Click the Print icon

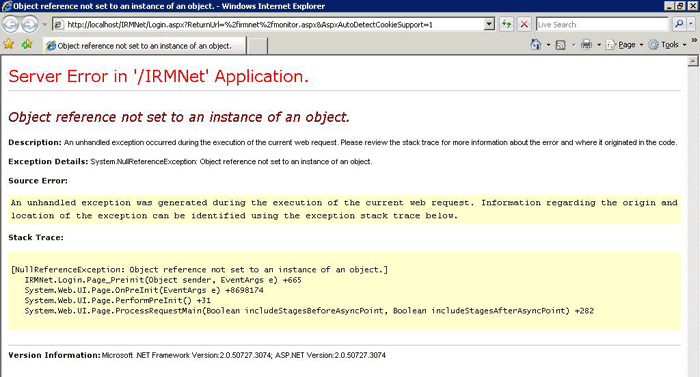point(586,44)
